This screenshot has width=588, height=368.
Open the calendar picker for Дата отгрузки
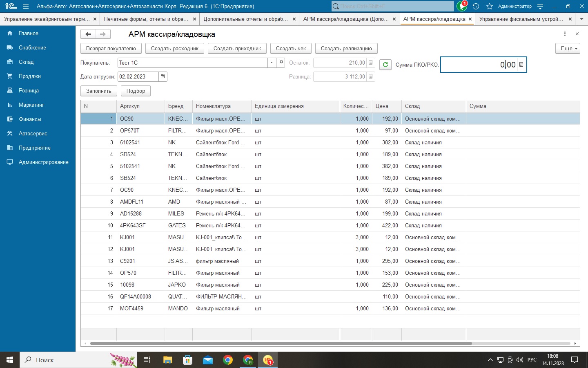pos(163,76)
